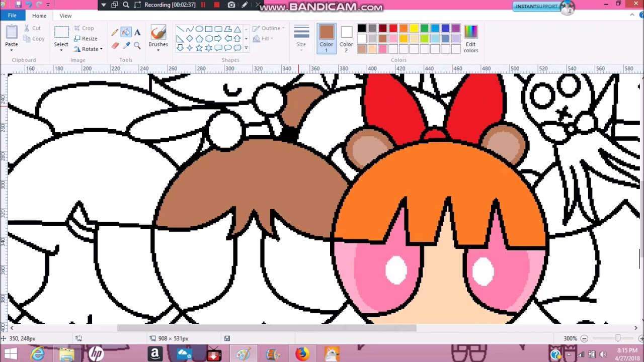Select the Magnifier tool

[137, 46]
